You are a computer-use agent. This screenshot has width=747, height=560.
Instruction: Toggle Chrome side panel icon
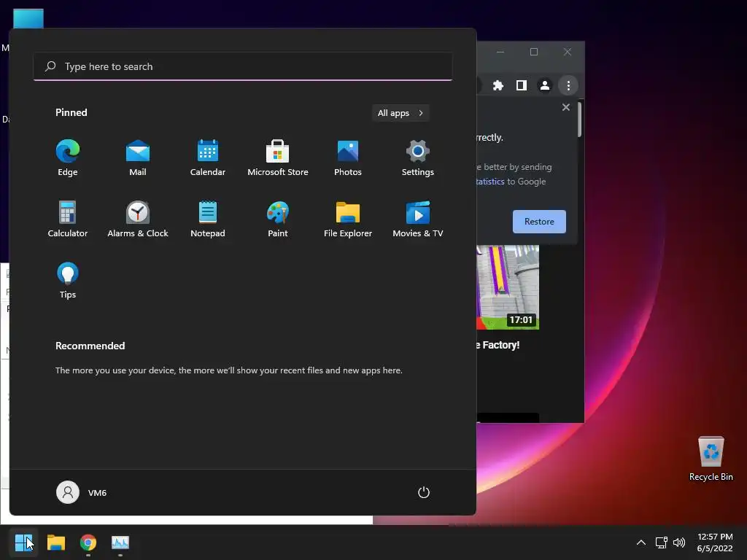(522, 85)
